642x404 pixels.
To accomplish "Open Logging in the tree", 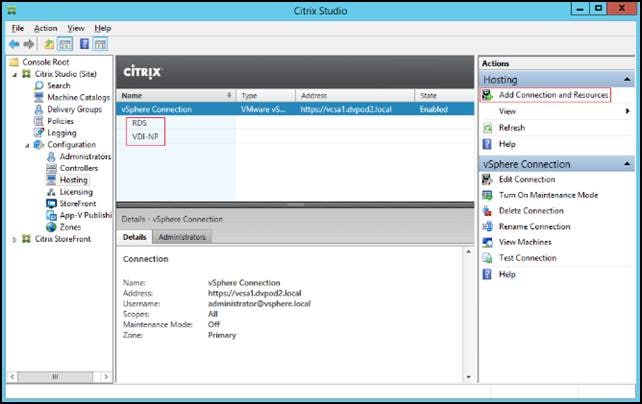I will point(62,133).
